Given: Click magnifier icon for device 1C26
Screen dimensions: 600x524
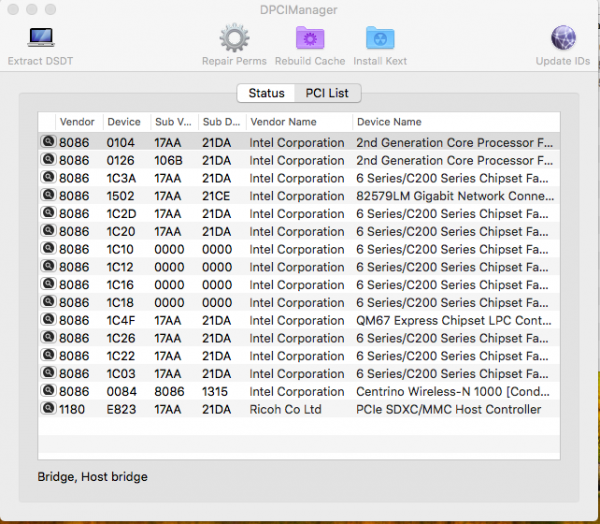Looking at the screenshot, I should tap(48, 337).
